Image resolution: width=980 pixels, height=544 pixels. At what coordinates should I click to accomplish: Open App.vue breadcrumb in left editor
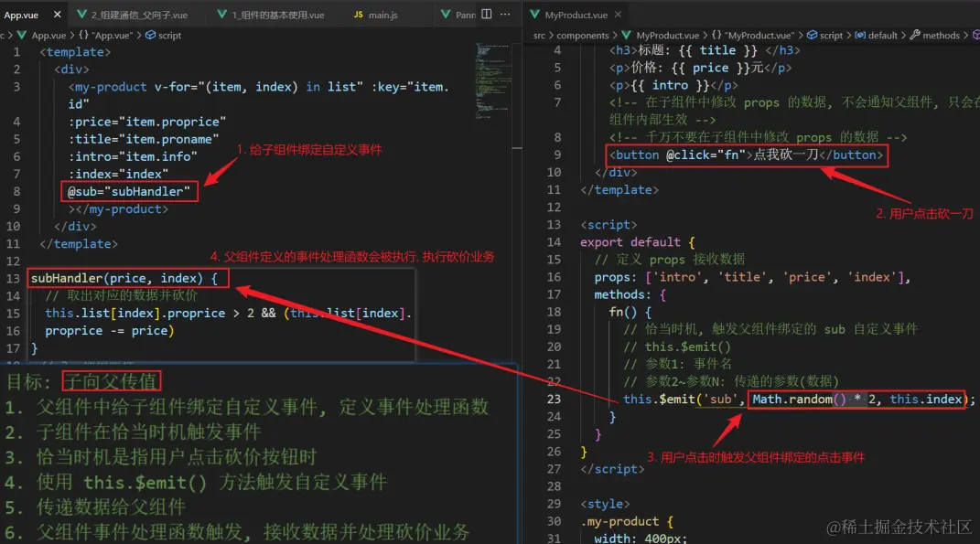[x=48, y=36]
